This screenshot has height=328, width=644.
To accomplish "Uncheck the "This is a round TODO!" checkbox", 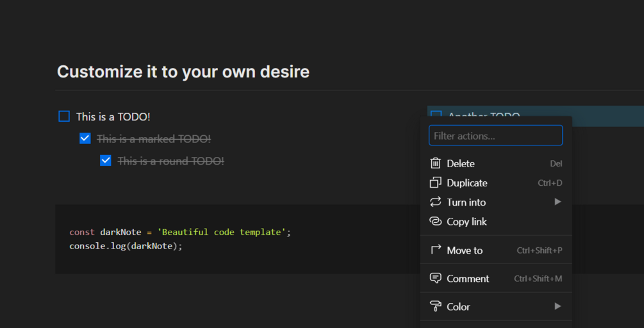I will tap(106, 160).
